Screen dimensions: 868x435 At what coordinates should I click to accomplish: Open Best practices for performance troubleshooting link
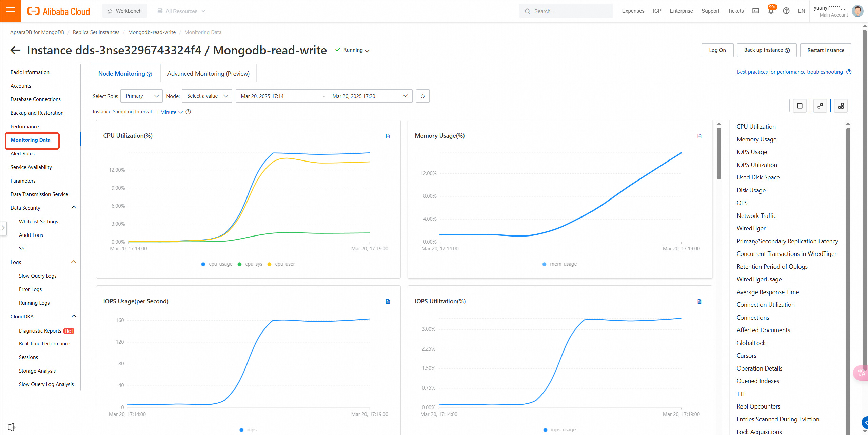click(x=790, y=72)
